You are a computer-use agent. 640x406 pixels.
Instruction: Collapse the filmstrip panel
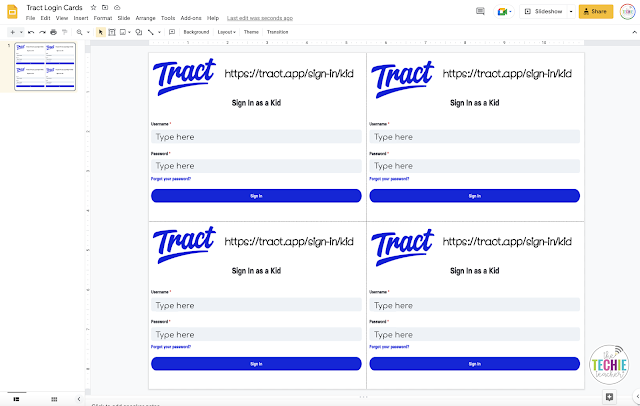(79, 399)
